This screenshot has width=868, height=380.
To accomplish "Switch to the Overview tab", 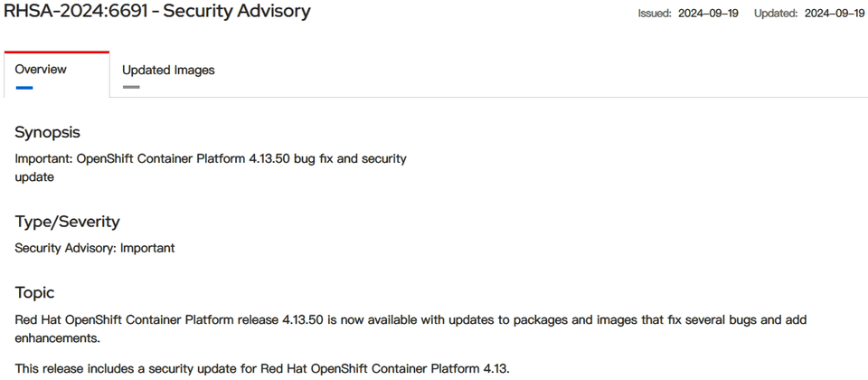I will click(41, 70).
